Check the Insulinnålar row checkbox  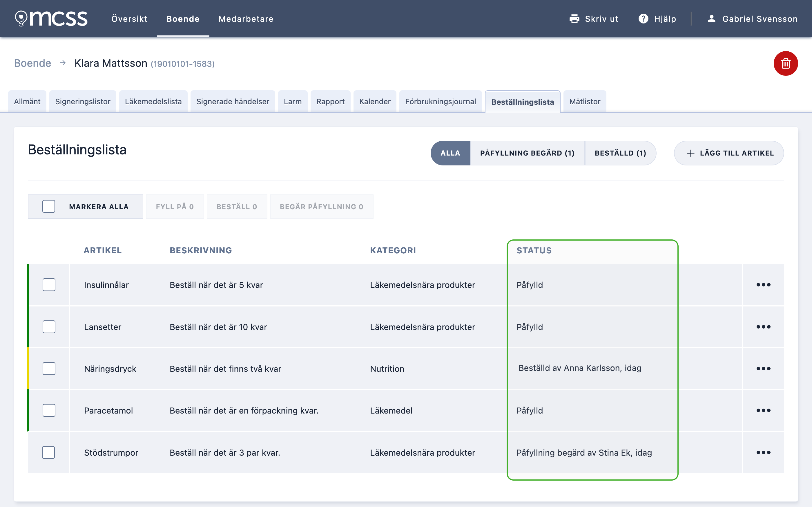(x=49, y=285)
